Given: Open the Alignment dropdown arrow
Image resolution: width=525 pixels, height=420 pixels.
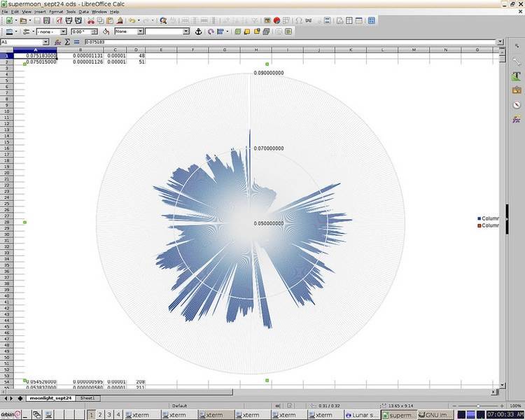Looking at the screenshot, I should coord(227,31).
